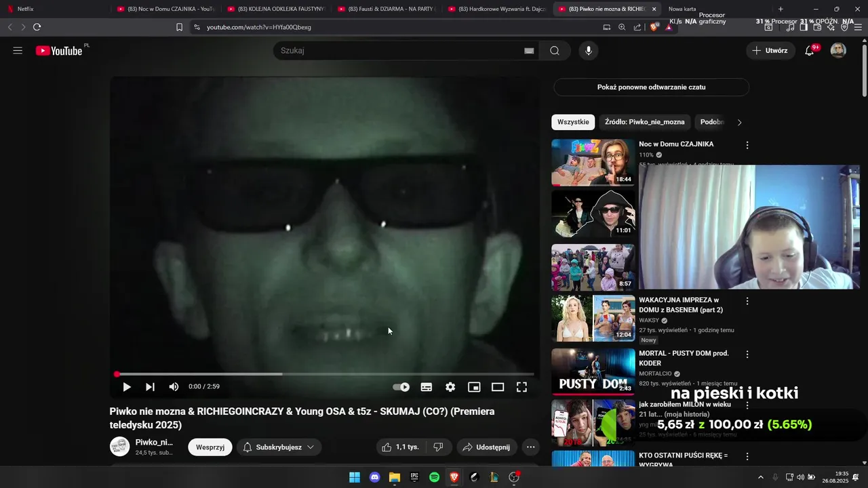This screenshot has width=868, height=488.
Task: Click Brave Shields lion icon
Action: 654,27
